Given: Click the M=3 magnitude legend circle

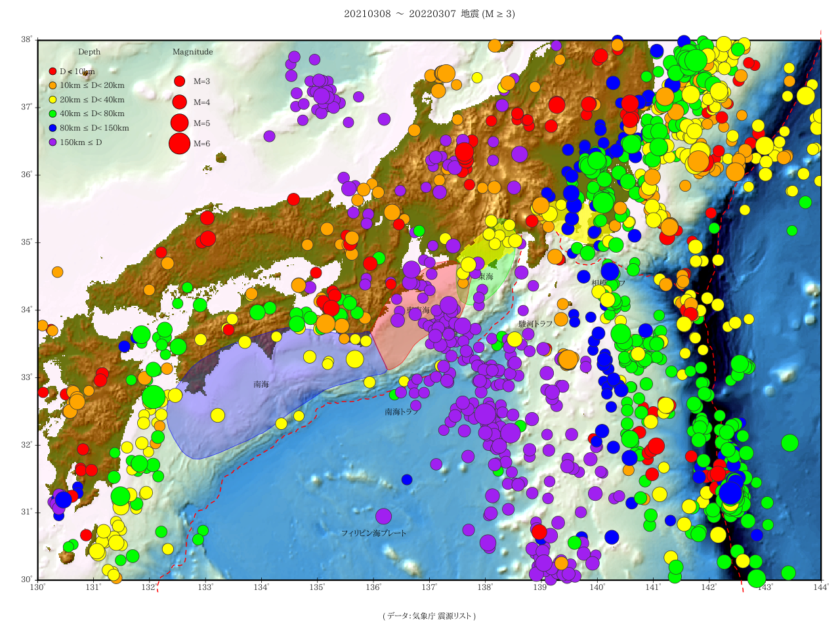Looking at the screenshot, I should point(179,81).
